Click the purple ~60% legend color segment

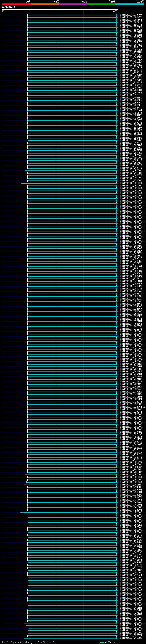pos(73,4)
